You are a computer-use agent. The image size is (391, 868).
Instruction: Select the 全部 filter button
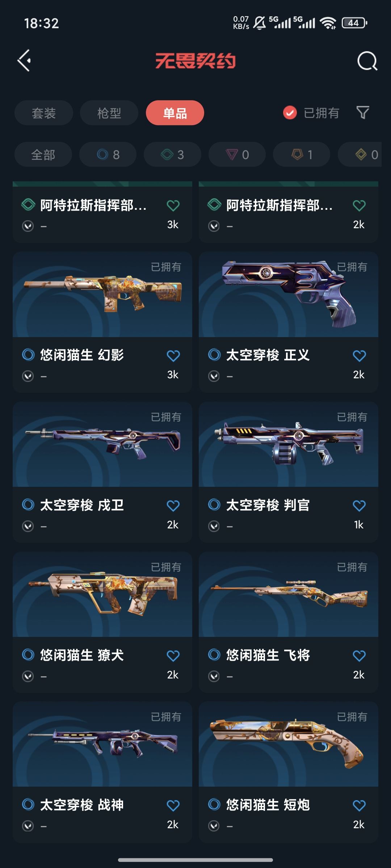click(43, 154)
